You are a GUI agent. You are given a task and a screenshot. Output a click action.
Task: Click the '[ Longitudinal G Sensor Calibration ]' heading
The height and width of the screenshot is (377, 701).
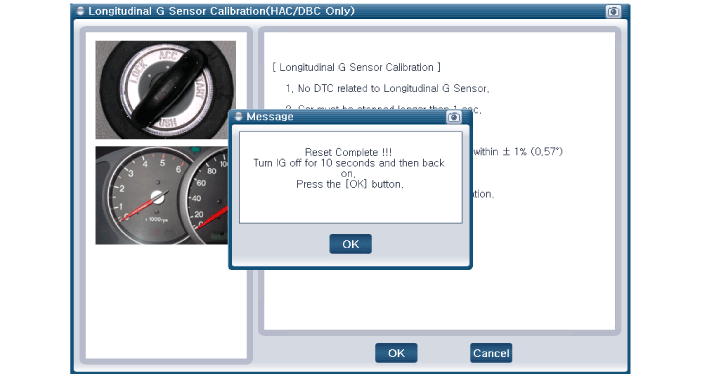pos(356,68)
